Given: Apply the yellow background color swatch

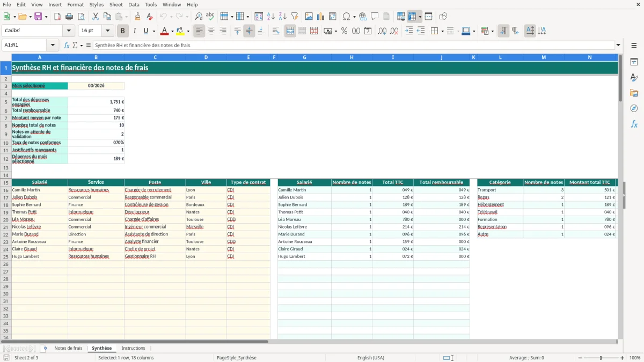Looking at the screenshot, I should [x=180, y=31].
